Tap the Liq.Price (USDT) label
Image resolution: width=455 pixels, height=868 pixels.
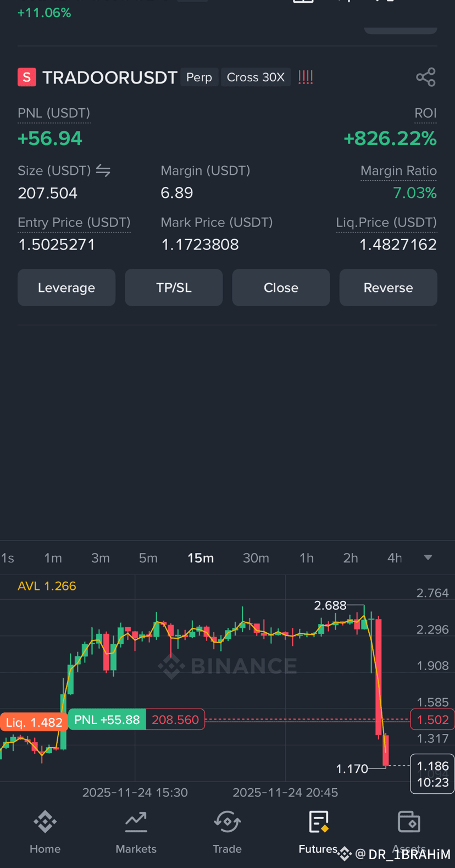(x=386, y=223)
